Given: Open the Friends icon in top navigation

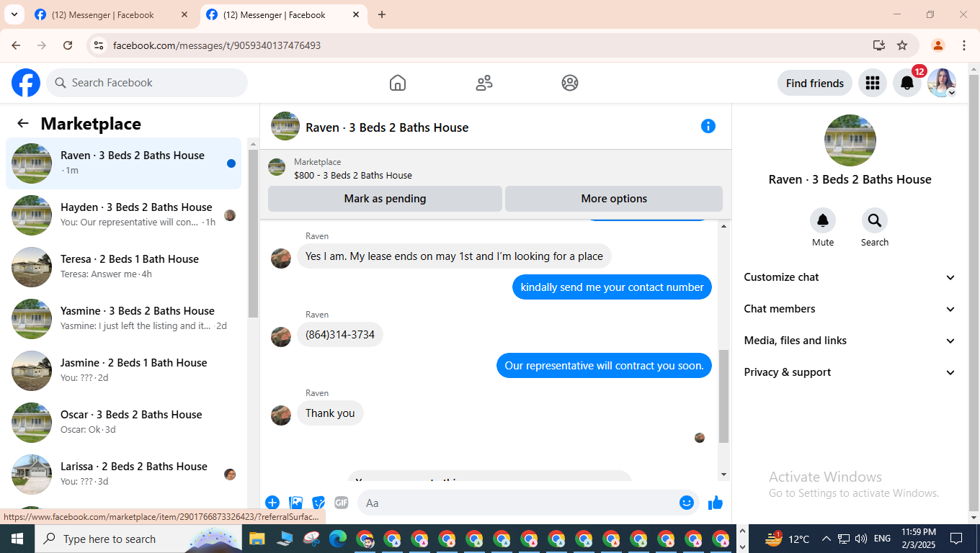Looking at the screenshot, I should coord(484,83).
